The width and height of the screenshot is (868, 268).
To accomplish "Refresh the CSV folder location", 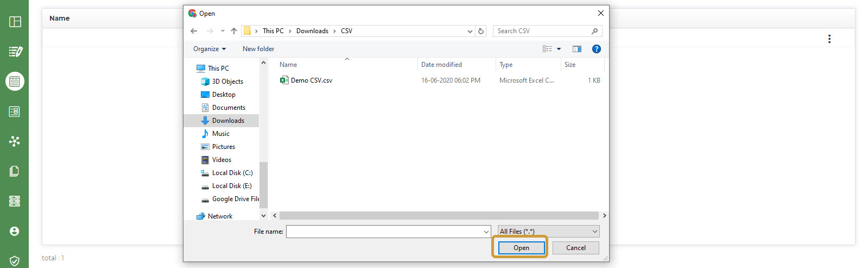I will coord(481,31).
